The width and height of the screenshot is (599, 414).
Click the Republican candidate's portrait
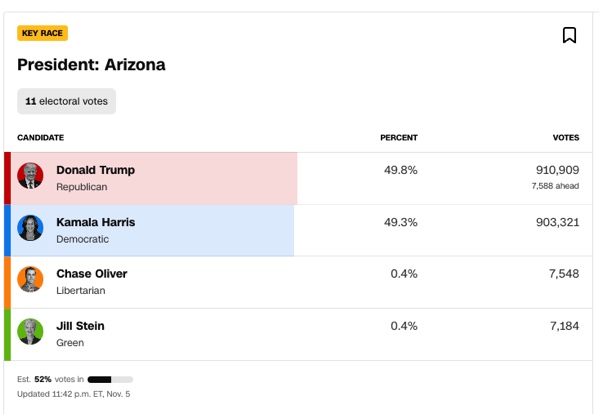click(x=30, y=176)
